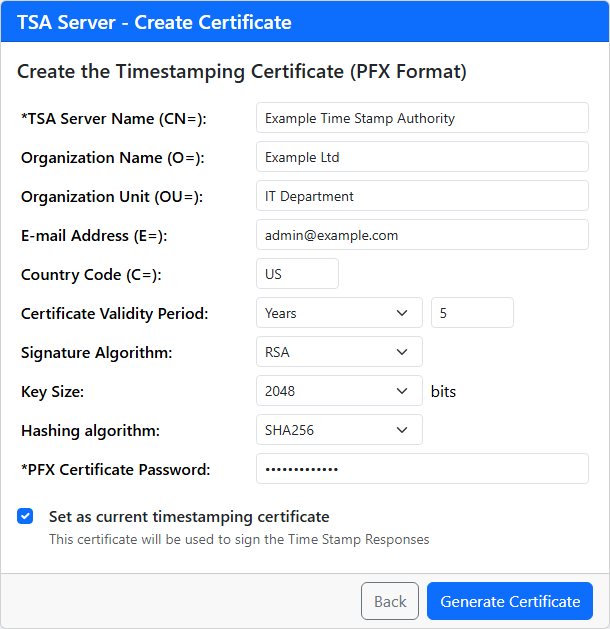Open the Certificate Validity Period Years dropdown
Screen dimensions: 610x629
339,312
